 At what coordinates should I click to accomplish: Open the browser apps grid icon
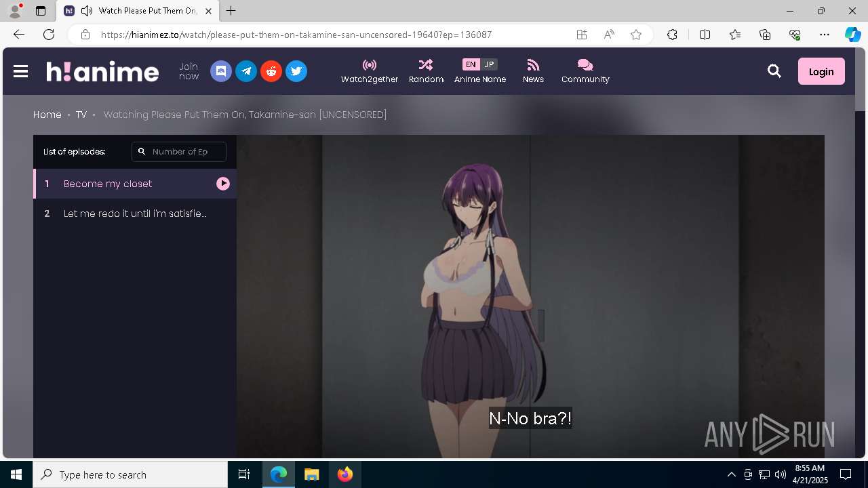point(582,35)
